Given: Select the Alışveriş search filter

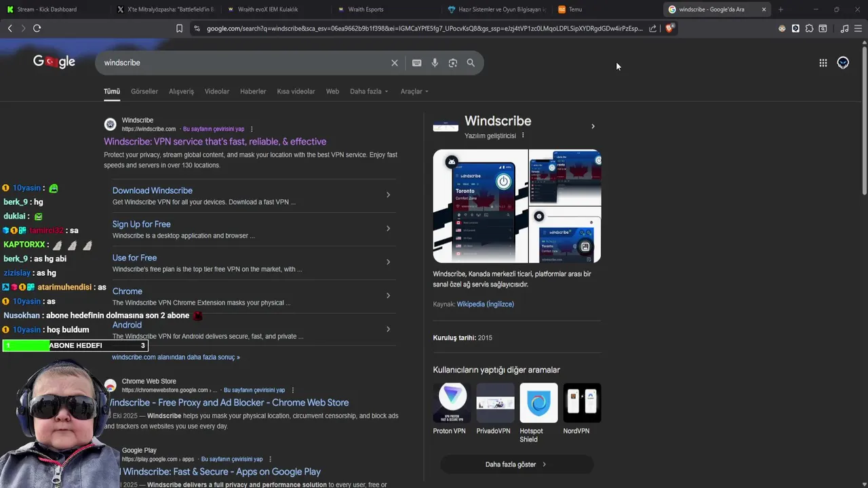Looking at the screenshot, I should pyautogui.click(x=181, y=91).
